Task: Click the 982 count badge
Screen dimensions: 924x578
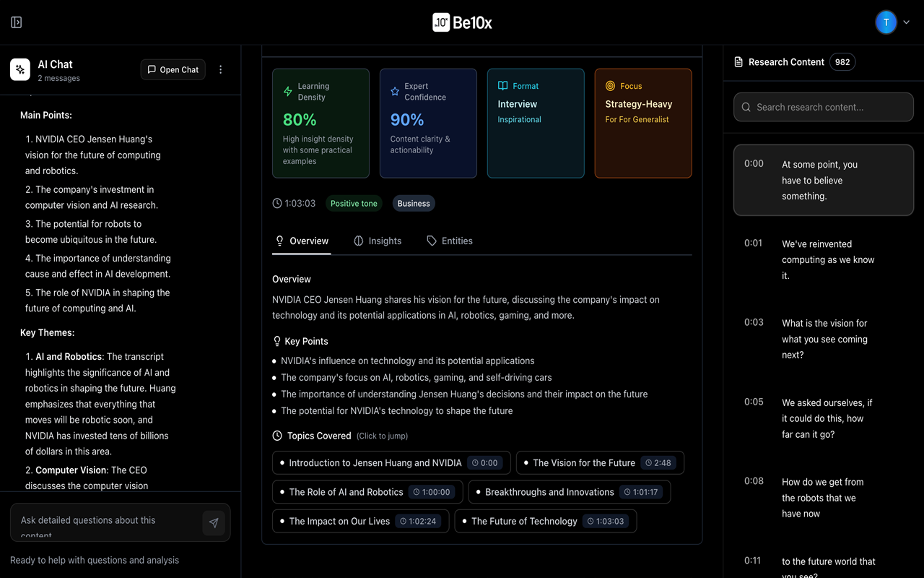Action: click(x=842, y=62)
